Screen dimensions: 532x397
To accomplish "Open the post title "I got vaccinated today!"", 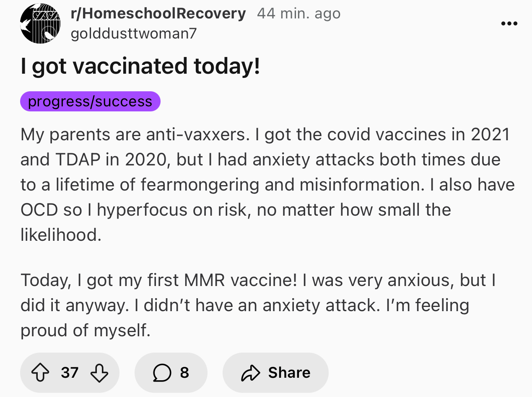I will tap(140, 66).
